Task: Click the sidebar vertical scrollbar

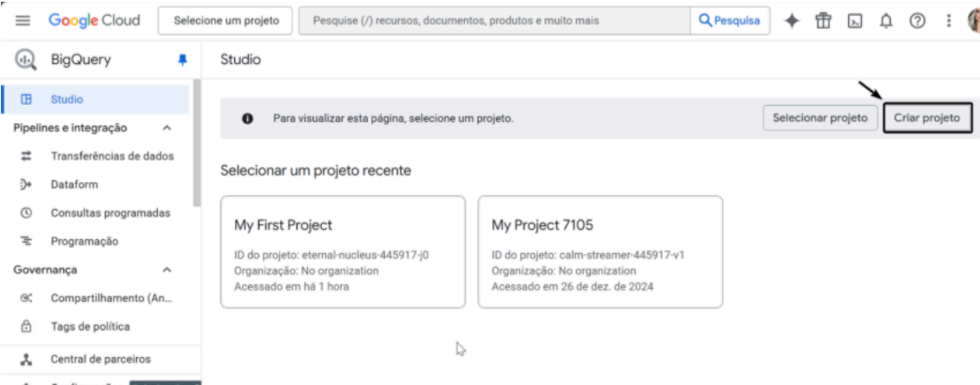Action: click(197, 144)
